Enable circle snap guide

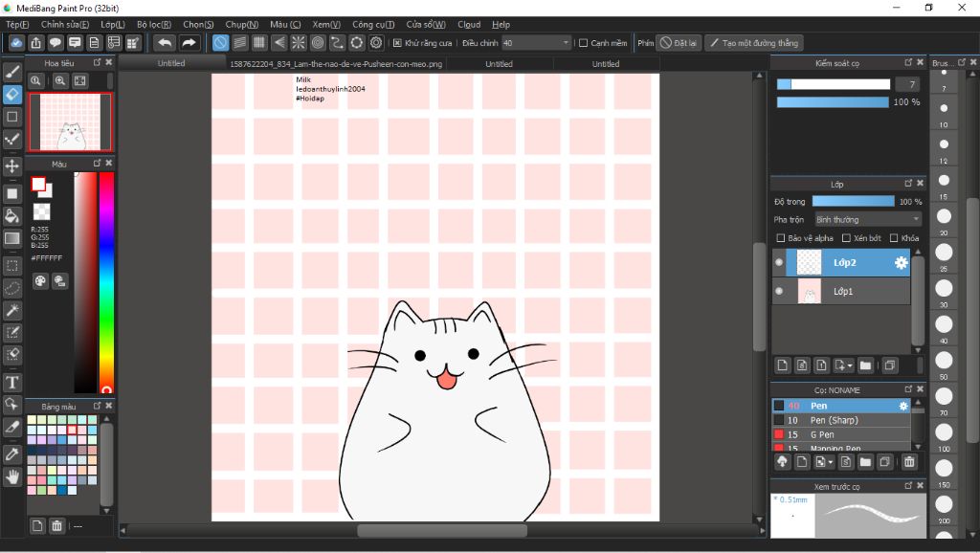click(318, 42)
